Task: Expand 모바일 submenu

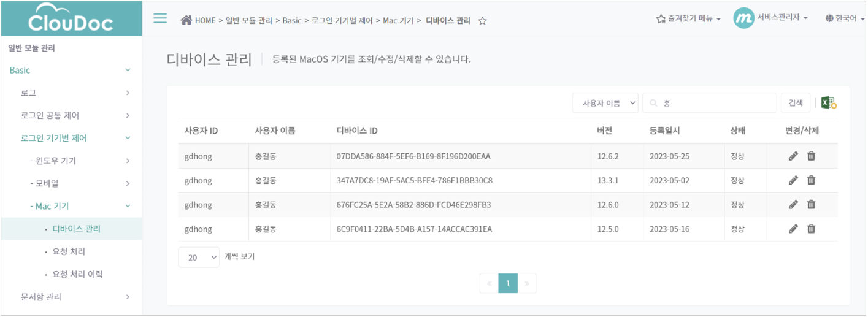Action: click(71, 183)
